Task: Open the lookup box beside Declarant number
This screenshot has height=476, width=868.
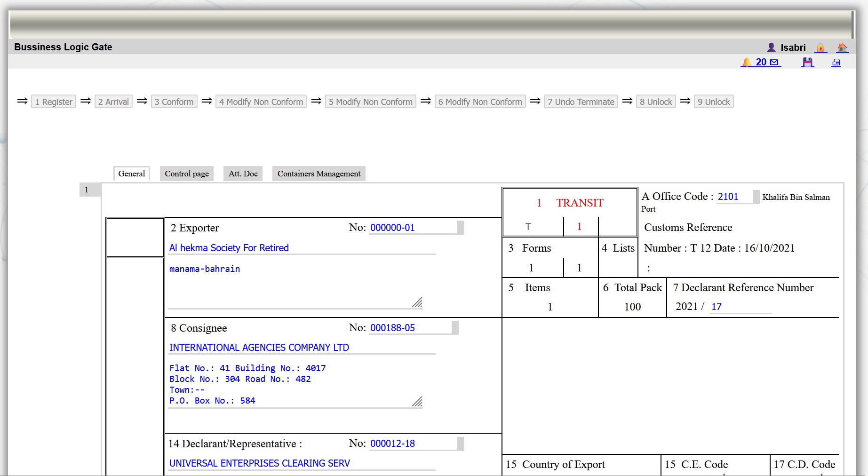Action: point(460,444)
